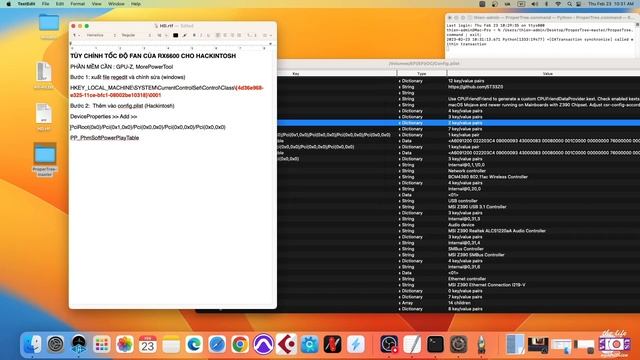Open Google Chrome from the Dock

click(240, 344)
